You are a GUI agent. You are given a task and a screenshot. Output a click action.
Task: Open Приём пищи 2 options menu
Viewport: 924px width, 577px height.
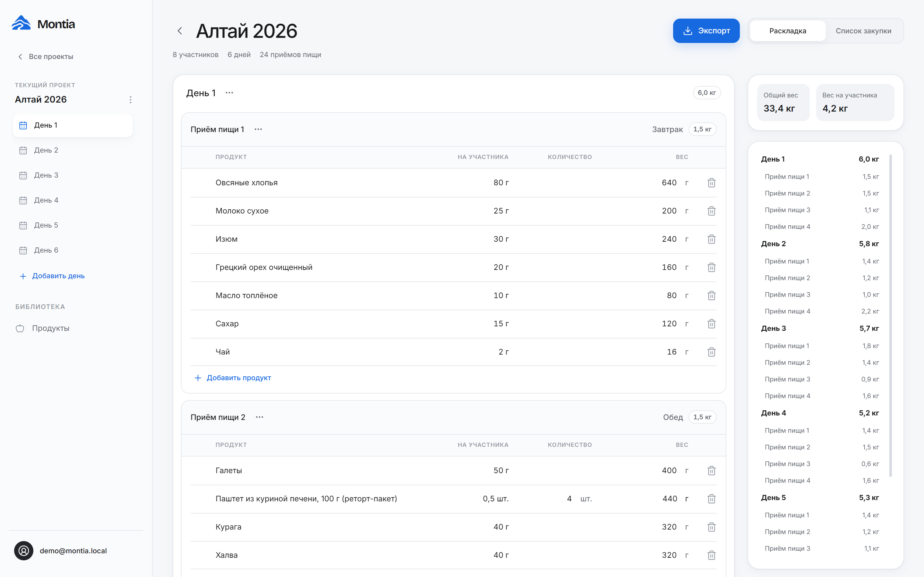coord(259,417)
